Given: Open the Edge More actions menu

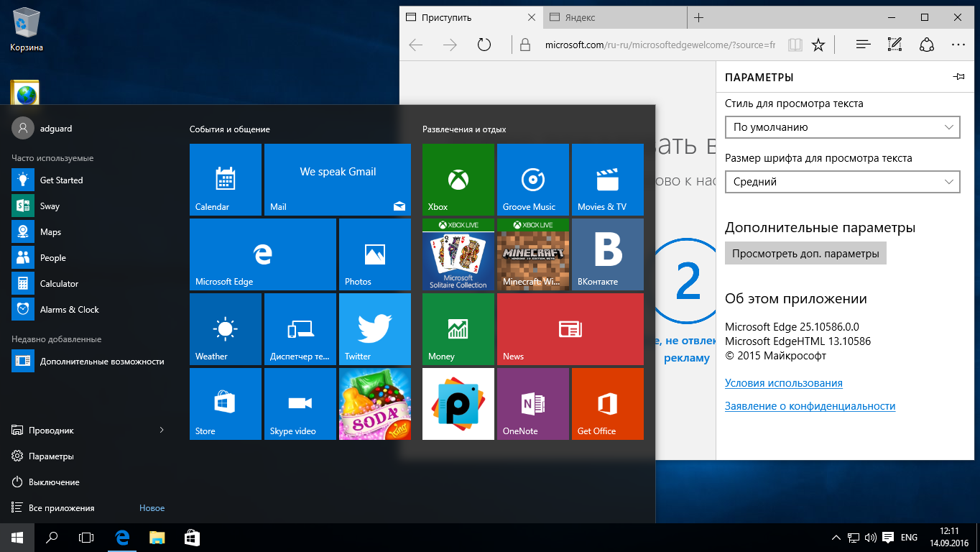Looking at the screenshot, I should tap(958, 45).
